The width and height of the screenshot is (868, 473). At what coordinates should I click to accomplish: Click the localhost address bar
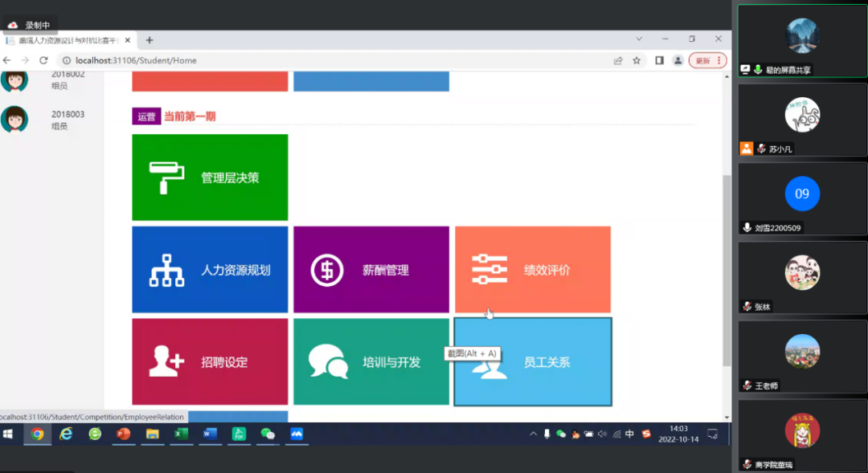click(x=321, y=60)
